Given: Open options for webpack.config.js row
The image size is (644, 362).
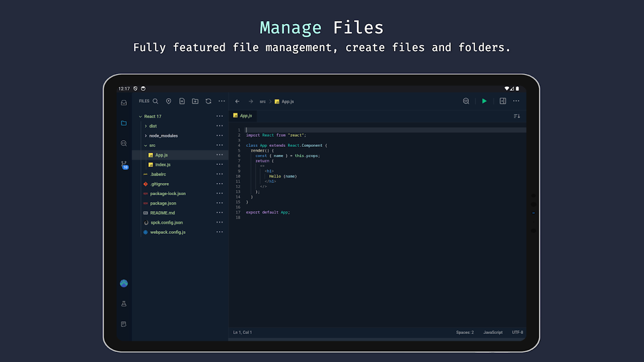Looking at the screenshot, I should [220, 232].
